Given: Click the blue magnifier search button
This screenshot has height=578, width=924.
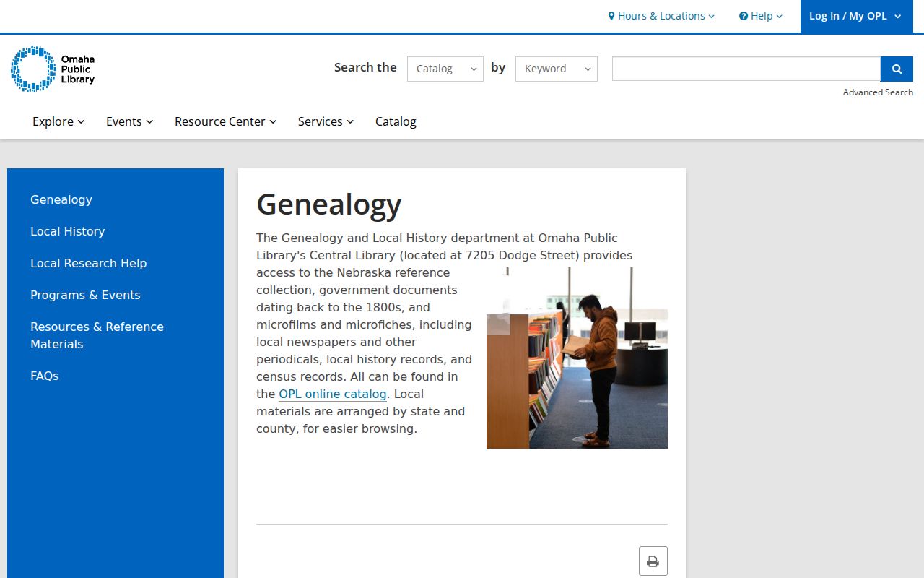Looking at the screenshot, I should (897, 69).
